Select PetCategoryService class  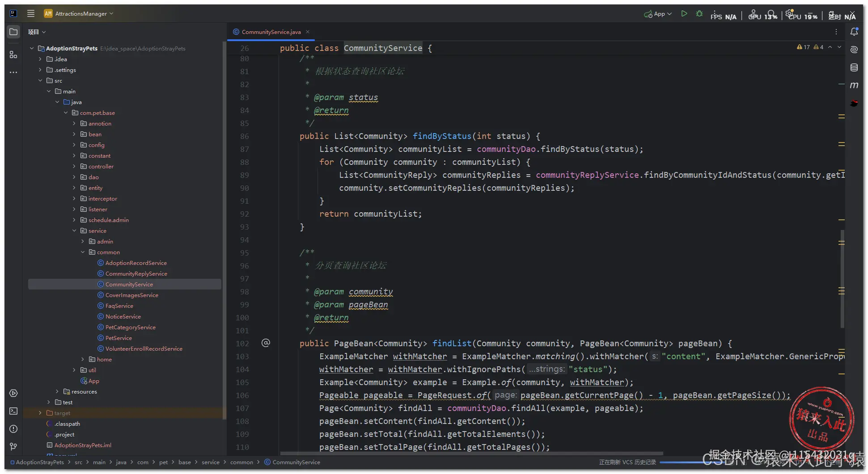131,327
